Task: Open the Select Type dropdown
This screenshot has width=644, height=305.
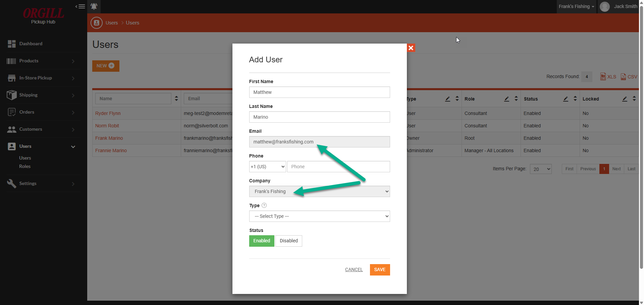Action: (x=320, y=216)
